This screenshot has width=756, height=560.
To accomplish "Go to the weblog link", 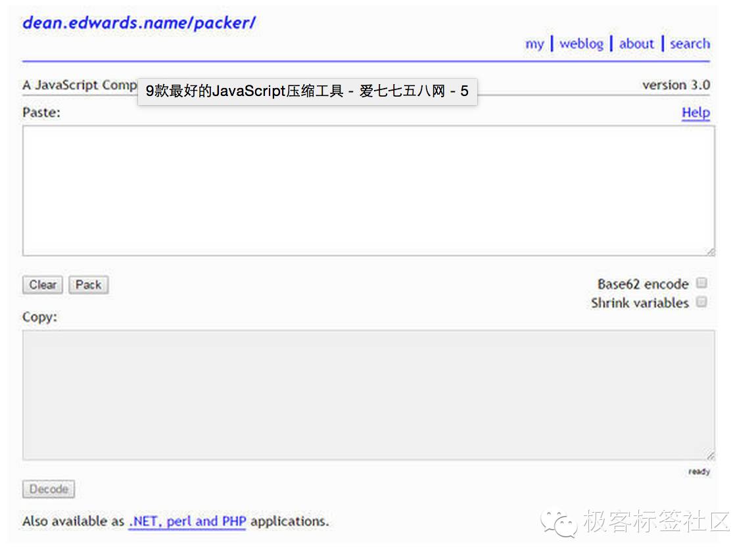I will pos(581,44).
